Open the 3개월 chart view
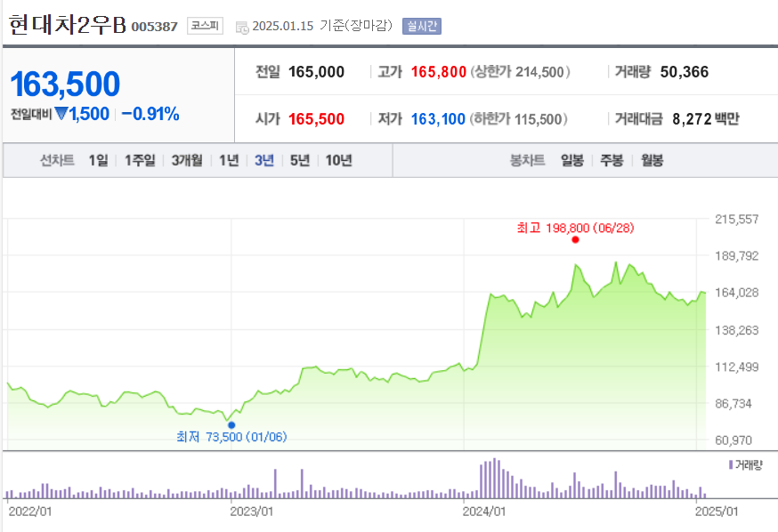778x532 pixels. pyautogui.click(x=186, y=159)
